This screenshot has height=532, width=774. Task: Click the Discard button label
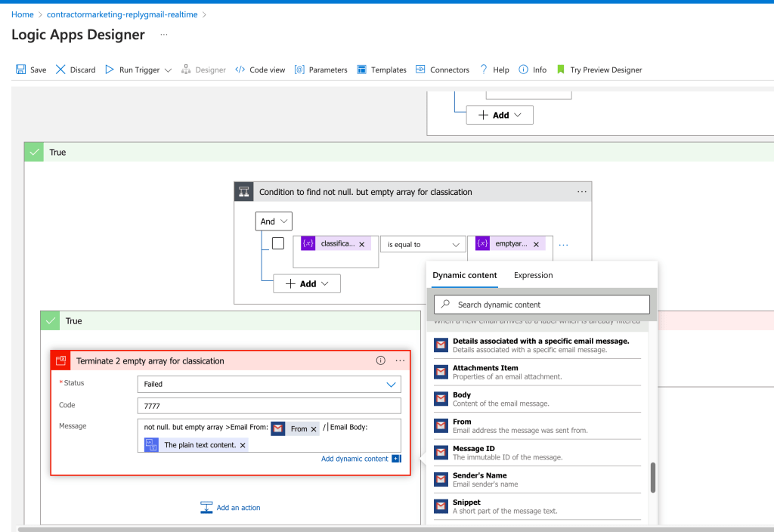click(x=83, y=70)
